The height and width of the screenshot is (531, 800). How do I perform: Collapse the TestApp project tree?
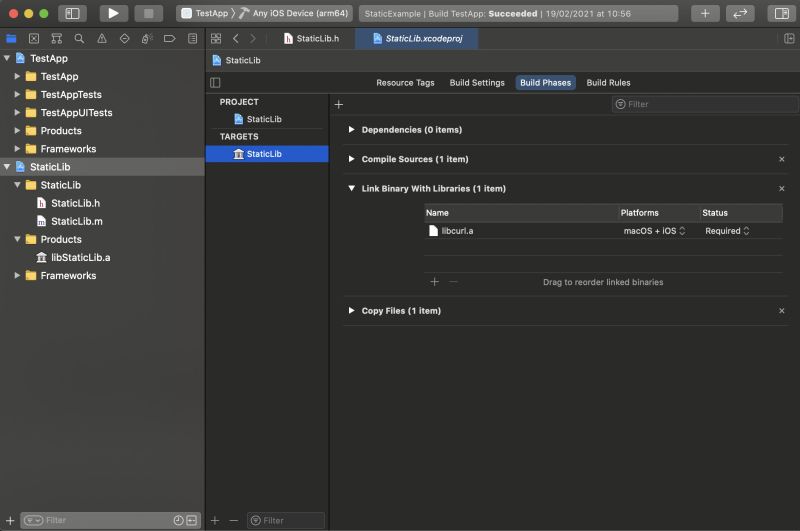coord(7,58)
